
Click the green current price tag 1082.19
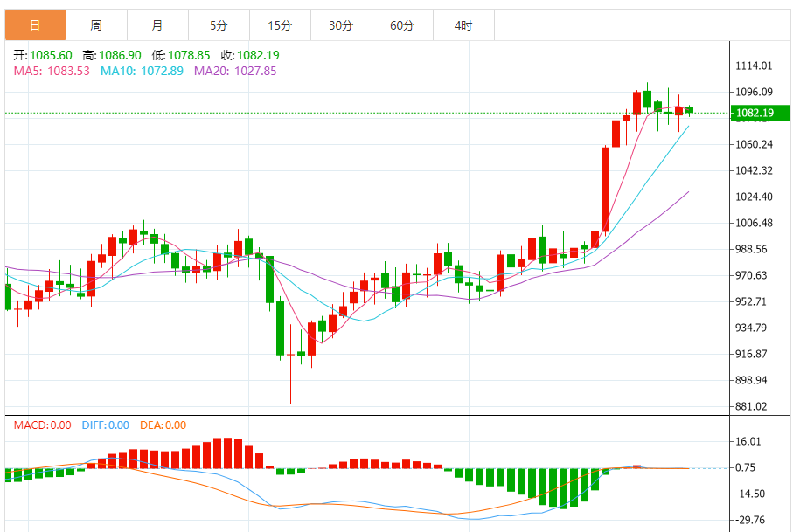760,113
